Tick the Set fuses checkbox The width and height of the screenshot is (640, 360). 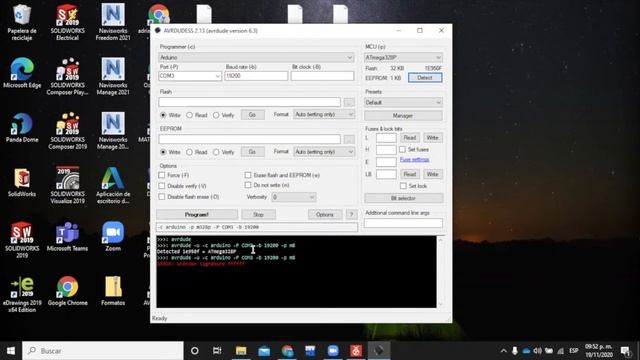[402, 149]
